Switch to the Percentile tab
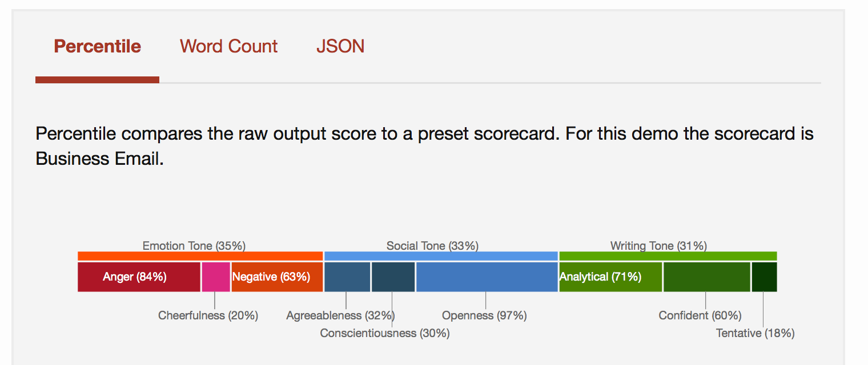868x365 pixels. point(97,46)
